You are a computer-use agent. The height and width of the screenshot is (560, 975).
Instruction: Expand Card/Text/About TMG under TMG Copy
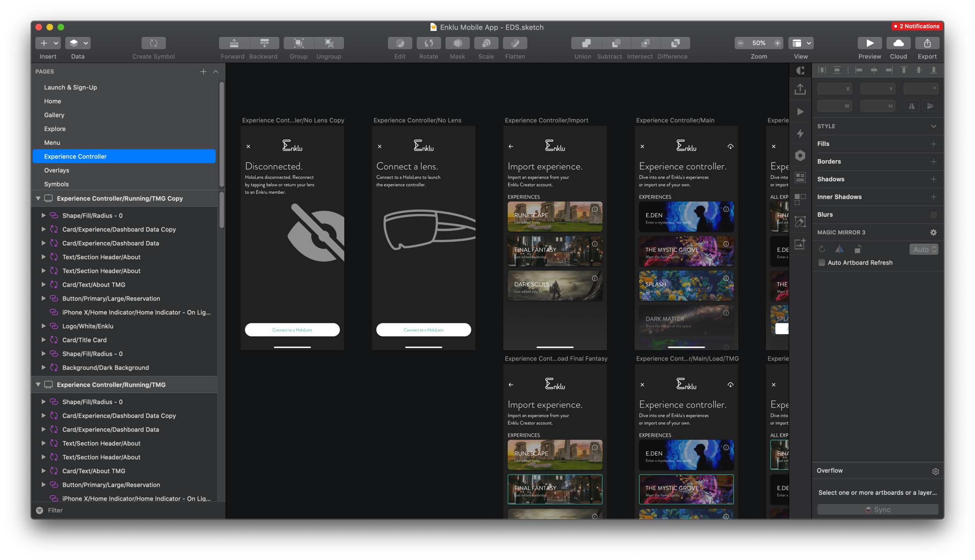(x=43, y=285)
